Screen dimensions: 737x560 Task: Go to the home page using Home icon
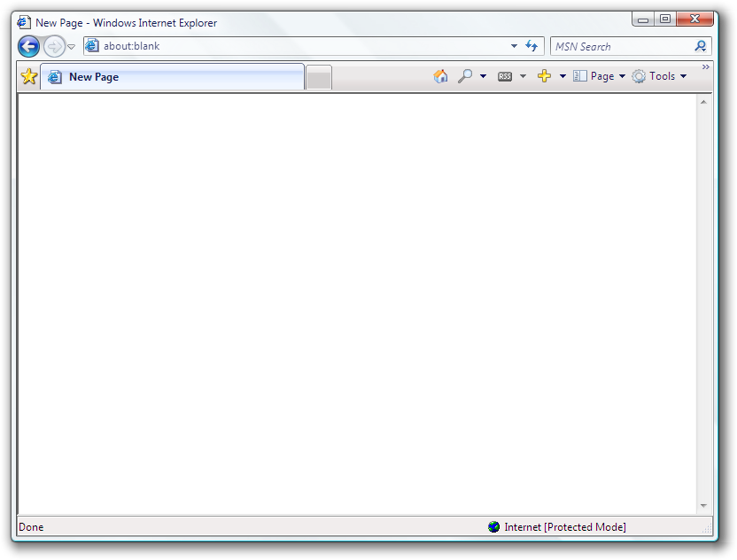(x=440, y=76)
